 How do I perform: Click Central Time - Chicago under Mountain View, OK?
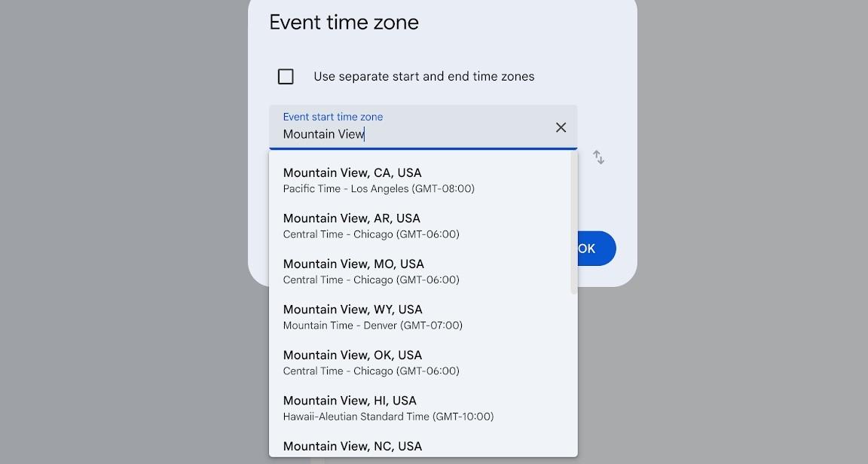click(371, 371)
